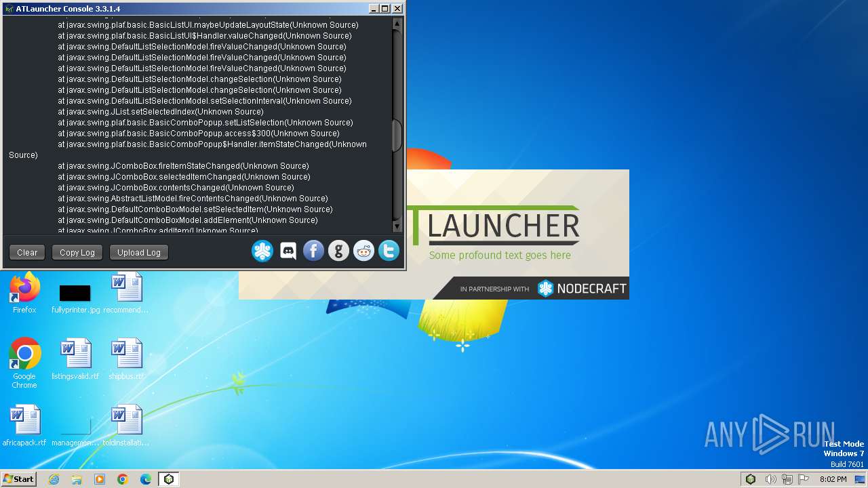Viewport: 868px width, 488px height.
Task: Open the Nodecraft icon in the console footer
Action: coord(262,251)
